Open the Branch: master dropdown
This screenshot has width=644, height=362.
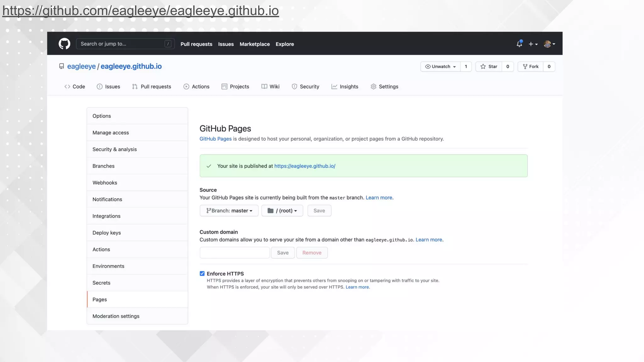coord(229,211)
